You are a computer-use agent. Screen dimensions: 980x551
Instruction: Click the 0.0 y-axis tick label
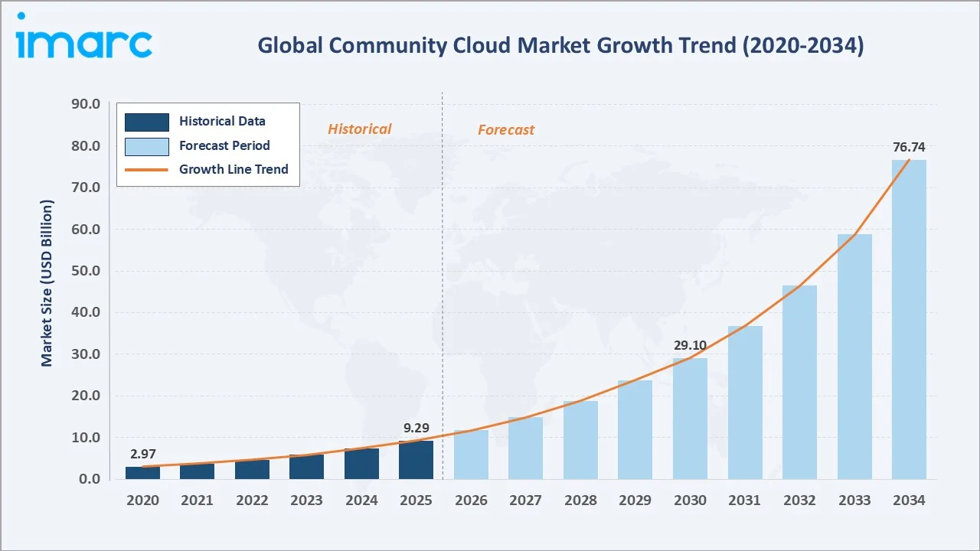(x=89, y=479)
